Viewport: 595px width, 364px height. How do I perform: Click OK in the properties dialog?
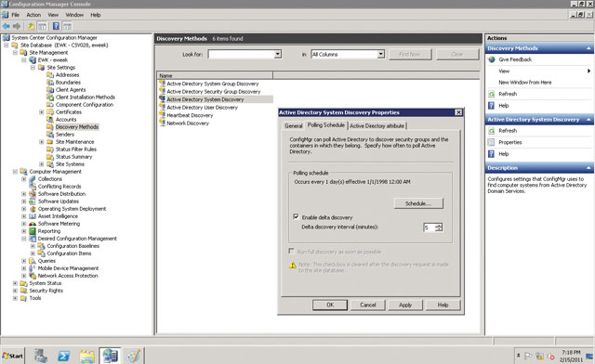[x=330, y=305]
